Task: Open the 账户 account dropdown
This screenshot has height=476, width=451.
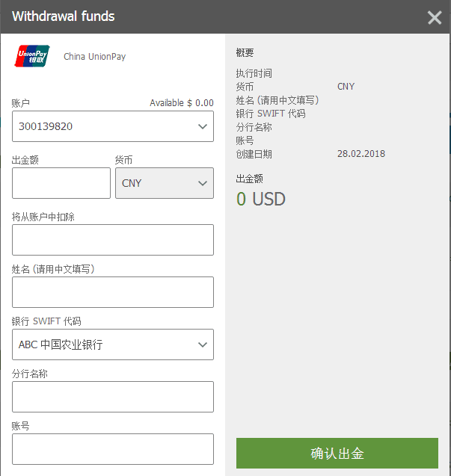Action: (x=112, y=126)
